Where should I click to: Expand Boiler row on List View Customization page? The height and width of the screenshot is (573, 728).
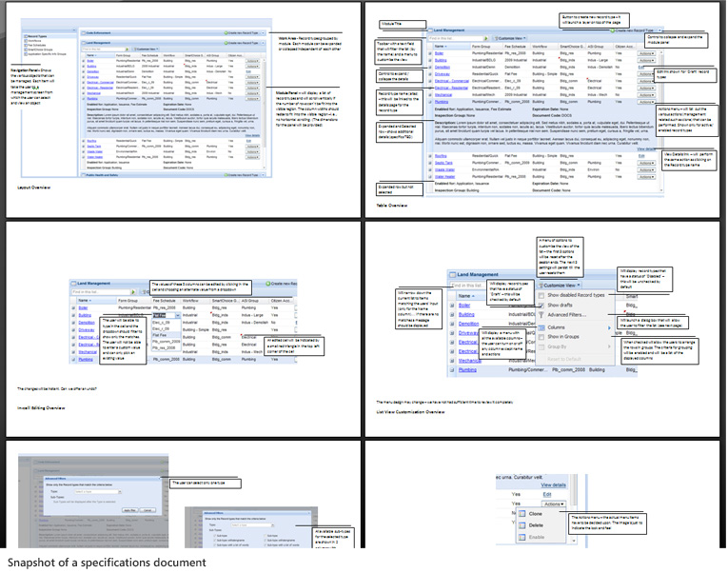click(x=452, y=306)
